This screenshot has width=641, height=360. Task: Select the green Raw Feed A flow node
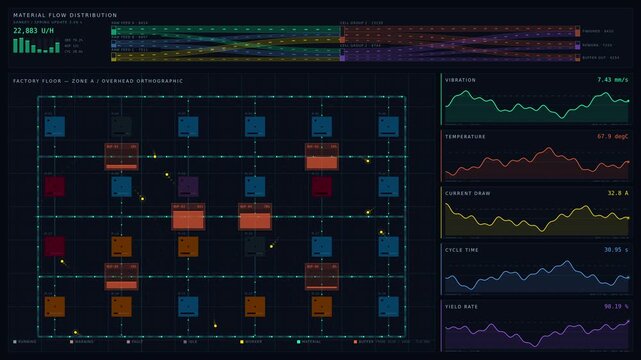(x=114, y=31)
